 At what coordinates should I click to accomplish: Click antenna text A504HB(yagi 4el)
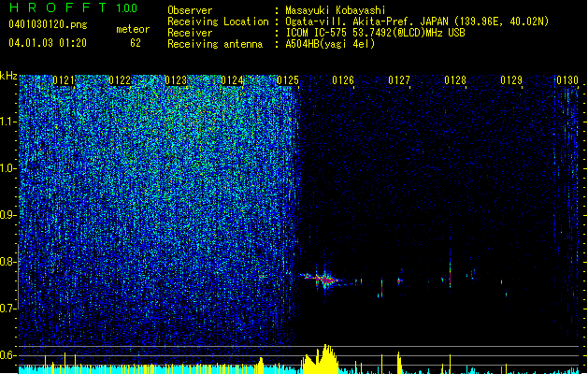coord(330,44)
